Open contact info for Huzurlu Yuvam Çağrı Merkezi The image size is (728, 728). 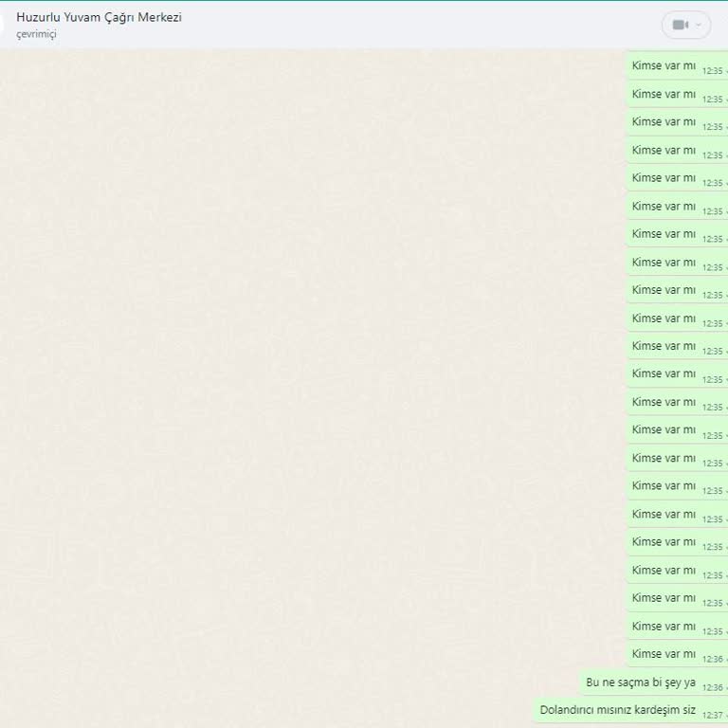point(99,17)
